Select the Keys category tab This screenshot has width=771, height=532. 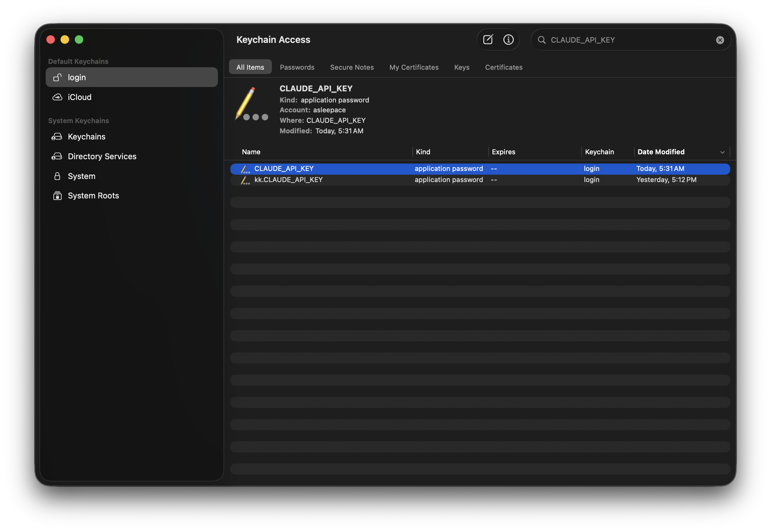pyautogui.click(x=461, y=67)
